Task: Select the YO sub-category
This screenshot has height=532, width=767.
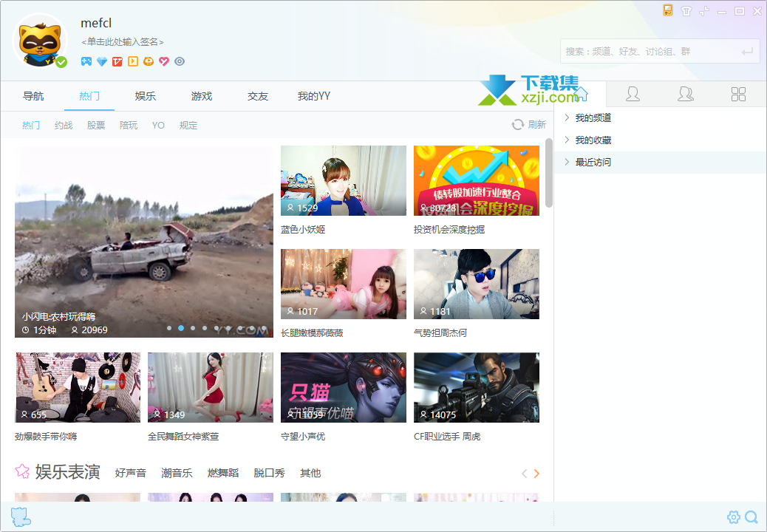Action: coord(158,125)
